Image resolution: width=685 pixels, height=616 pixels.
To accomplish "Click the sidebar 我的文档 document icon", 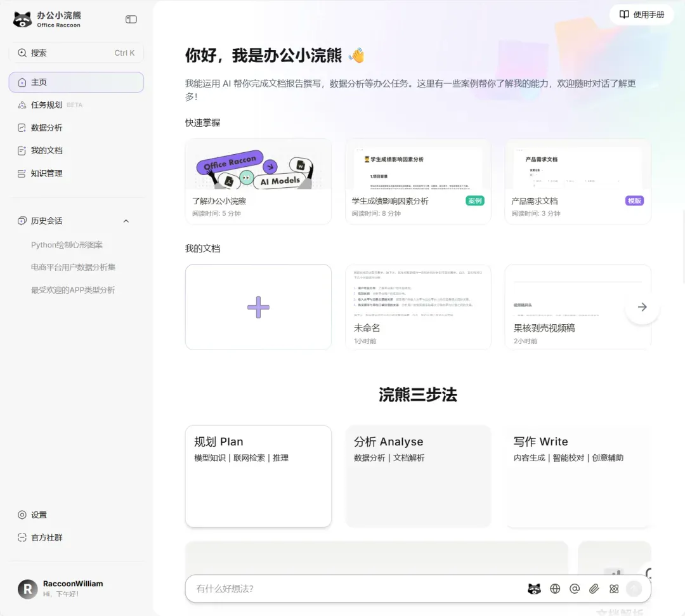I will click(22, 150).
